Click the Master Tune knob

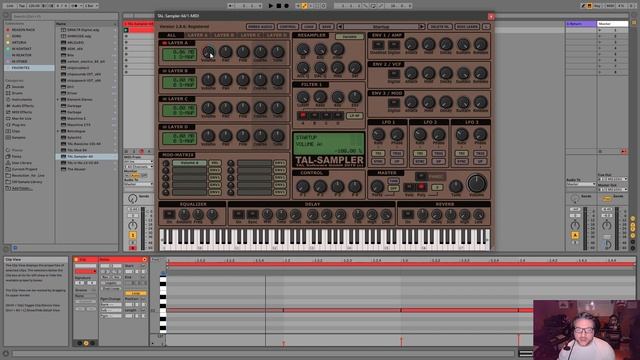point(456,187)
